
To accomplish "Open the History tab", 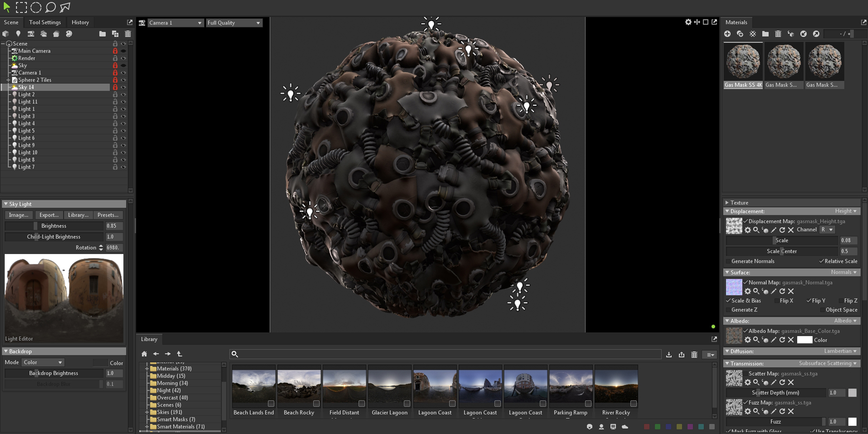I will click(80, 22).
